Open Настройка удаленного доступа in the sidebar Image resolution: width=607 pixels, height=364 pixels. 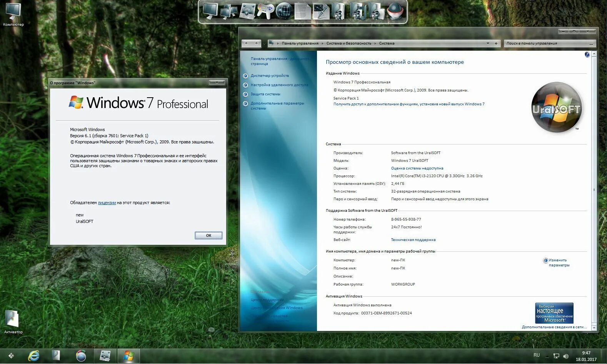[279, 85]
